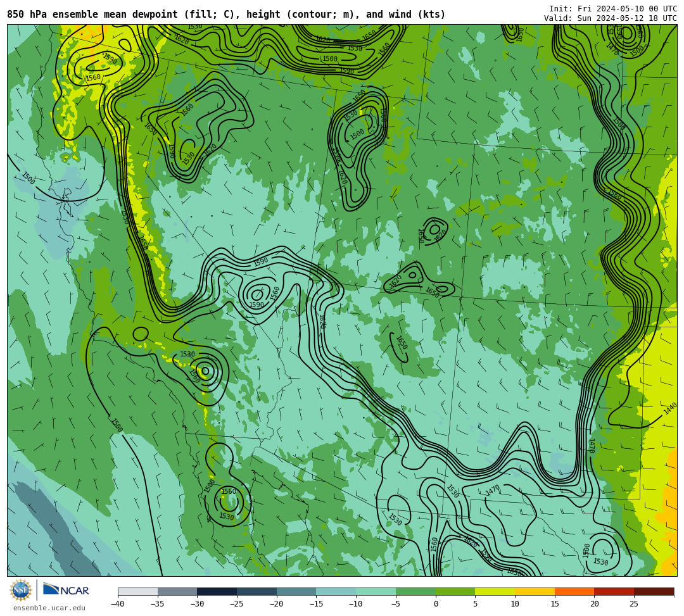Viewport: 684px width, 616px height.
Task: Click the dark red 20 to 25 color swatch
Action: pos(614,591)
